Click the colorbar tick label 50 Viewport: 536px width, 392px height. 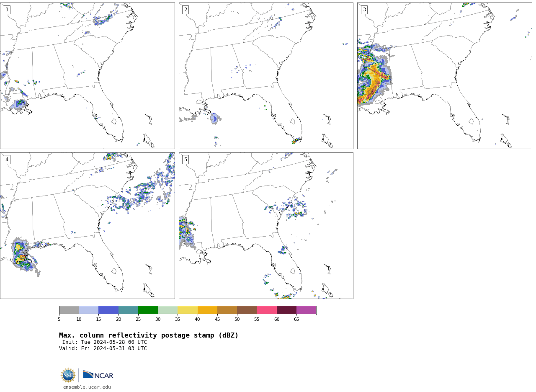click(x=237, y=320)
